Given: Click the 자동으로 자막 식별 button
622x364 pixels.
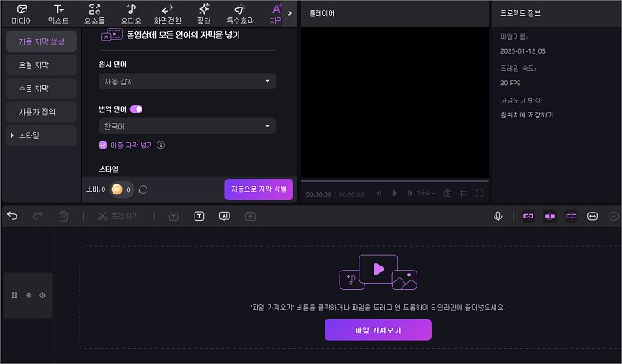Looking at the screenshot, I should (x=258, y=189).
